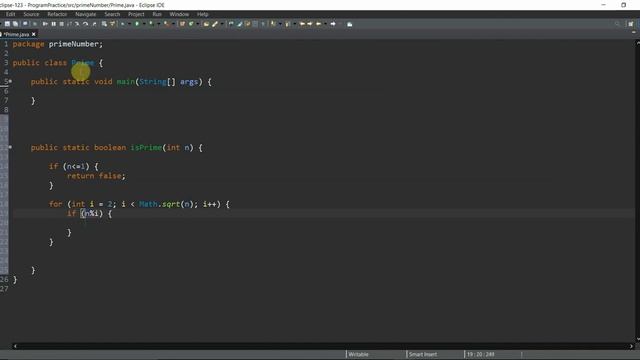Click the Back navigation arrow icon
Viewport: 640px width, 360px height.
(x=318, y=24)
